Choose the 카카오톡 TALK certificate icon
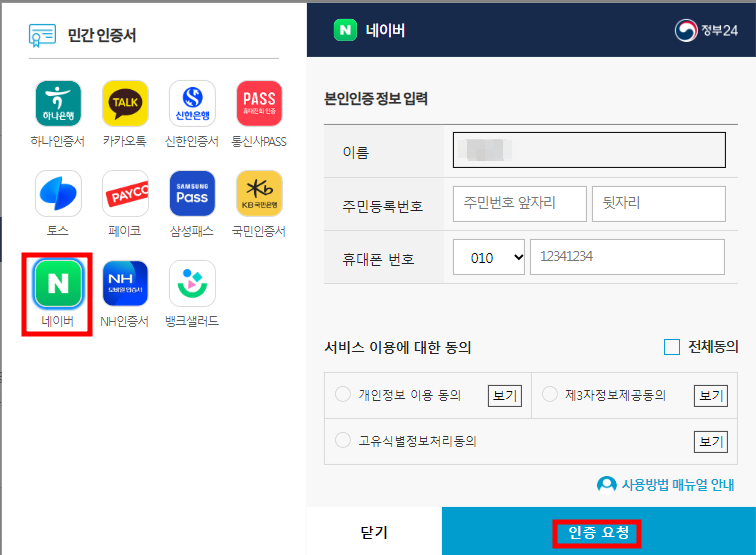756x555 pixels. [125, 104]
